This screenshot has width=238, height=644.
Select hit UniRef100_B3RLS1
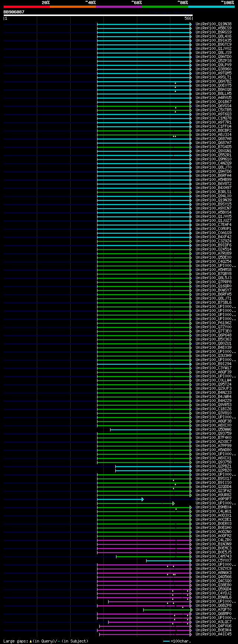point(213,192)
